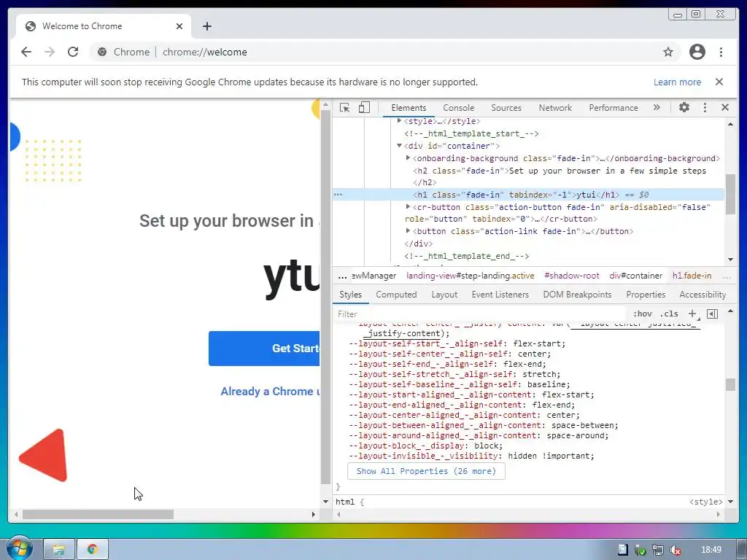
Task: Open the <style> source link beside html rule
Action: (705, 502)
